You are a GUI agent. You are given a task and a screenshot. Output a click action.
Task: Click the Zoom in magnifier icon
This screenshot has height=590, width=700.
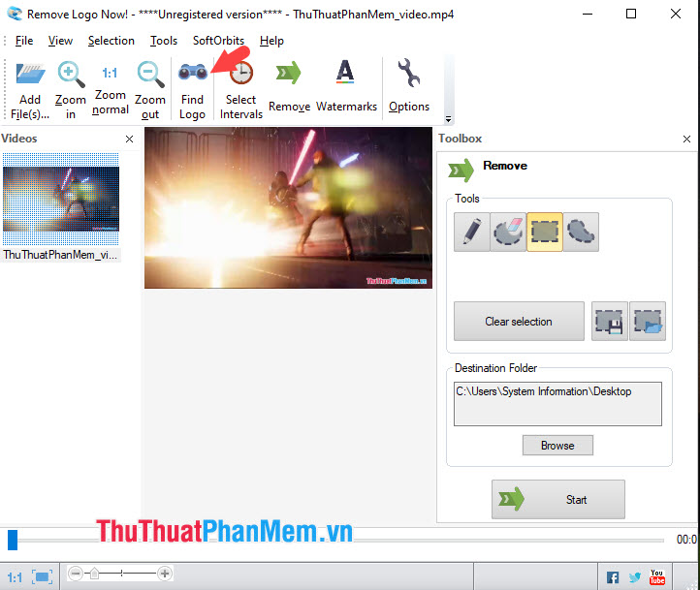[71, 74]
